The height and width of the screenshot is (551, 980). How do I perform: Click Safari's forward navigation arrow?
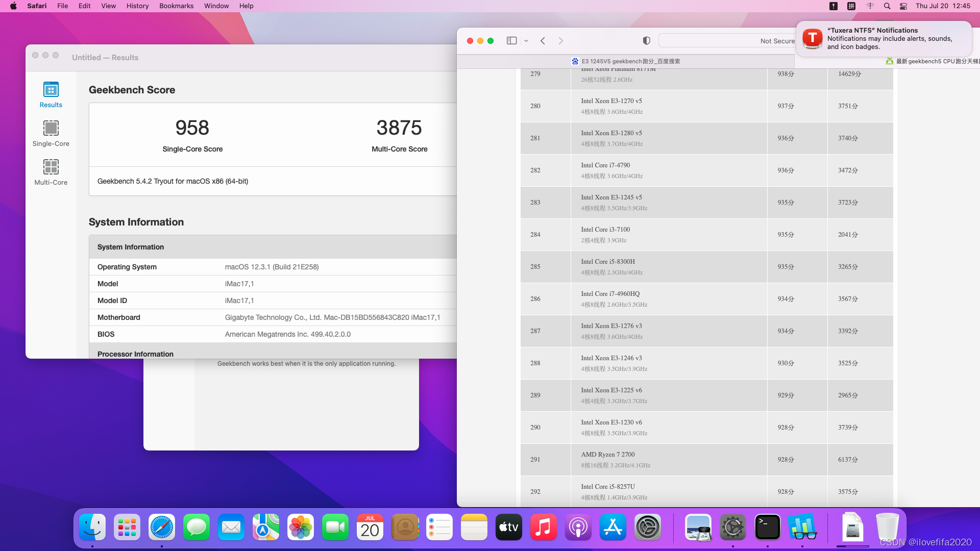pos(560,41)
